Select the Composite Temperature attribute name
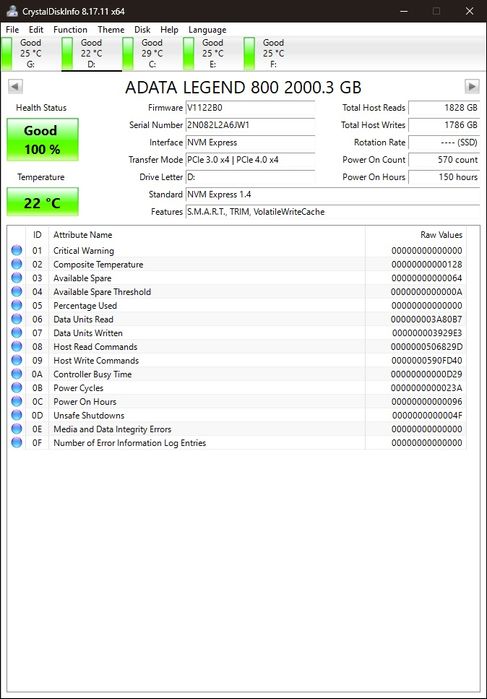This screenshot has width=487, height=699. tap(98, 264)
